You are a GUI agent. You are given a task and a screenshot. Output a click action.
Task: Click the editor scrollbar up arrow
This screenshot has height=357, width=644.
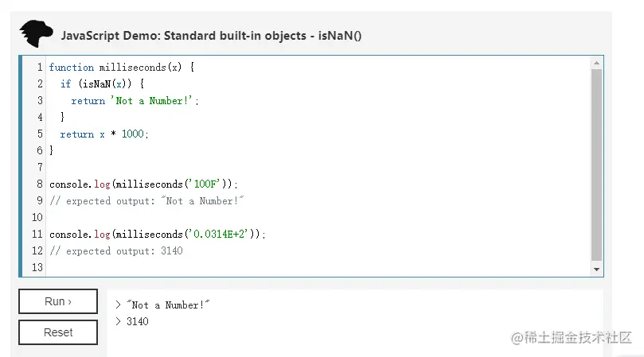597,63
